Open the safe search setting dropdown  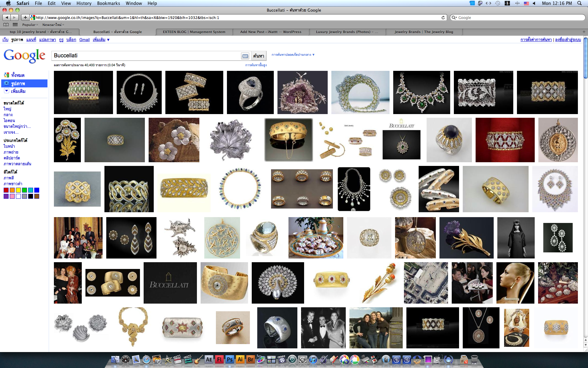(x=293, y=55)
